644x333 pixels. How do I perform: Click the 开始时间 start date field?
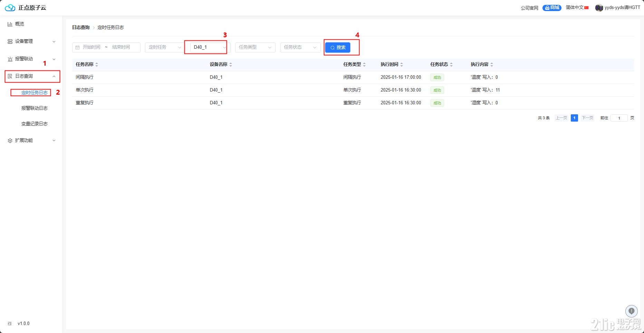tap(92, 47)
